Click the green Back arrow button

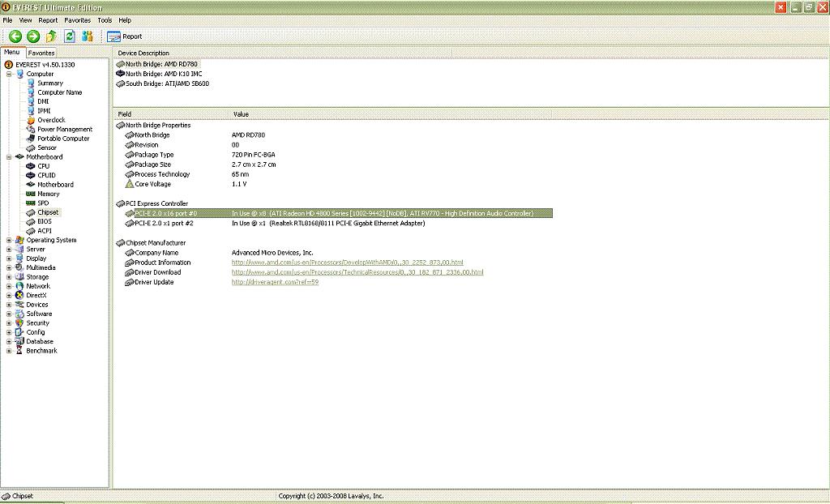15,36
